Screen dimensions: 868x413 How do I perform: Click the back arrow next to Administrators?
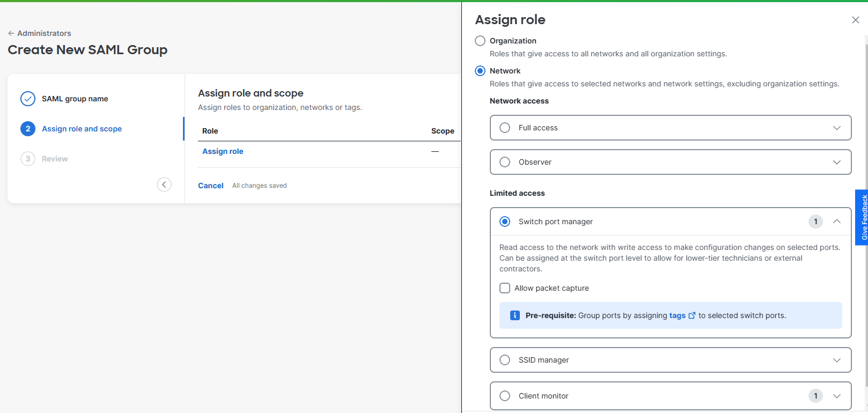11,33
